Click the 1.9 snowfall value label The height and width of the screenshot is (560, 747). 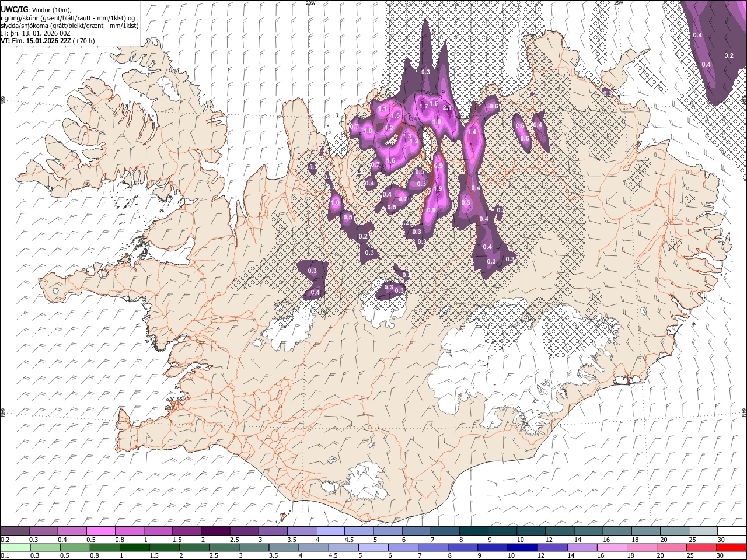(x=438, y=189)
